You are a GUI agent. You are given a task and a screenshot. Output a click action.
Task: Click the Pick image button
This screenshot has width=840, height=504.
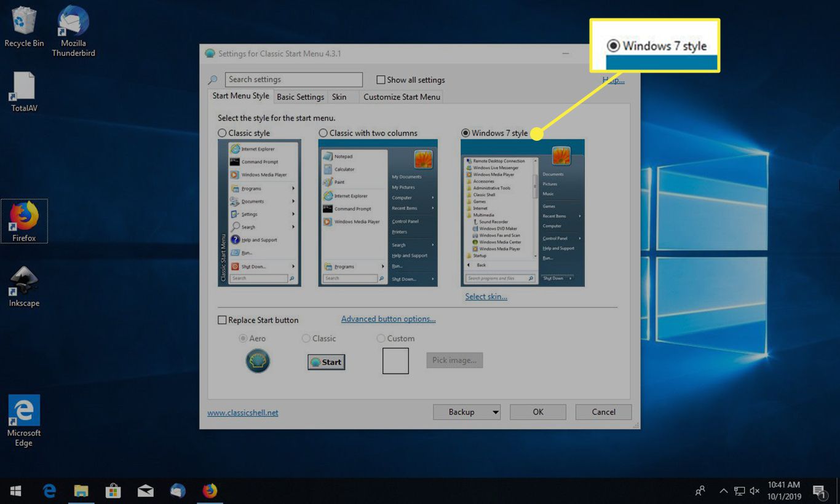pos(454,360)
